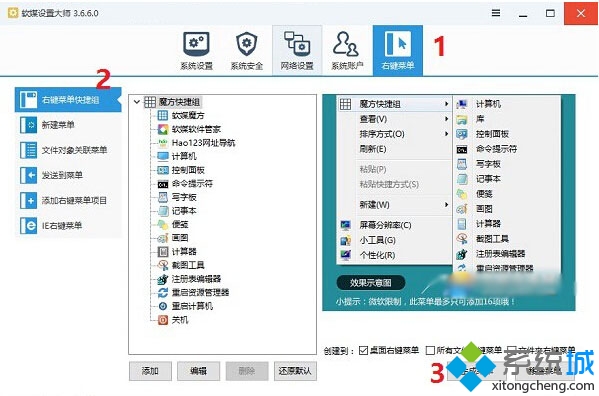Click the greyed-out 删除 button
This screenshot has height=396, width=599.
[x=247, y=371]
